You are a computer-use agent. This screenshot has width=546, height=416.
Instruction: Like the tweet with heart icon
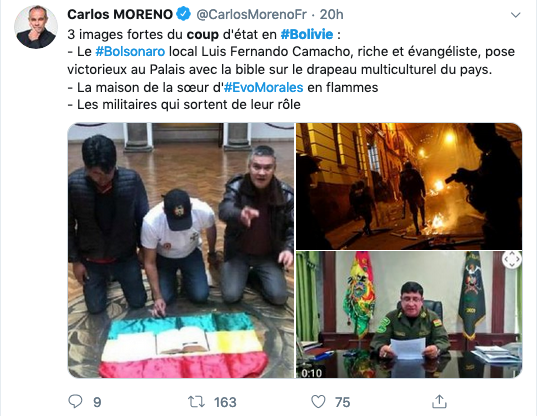point(318,402)
